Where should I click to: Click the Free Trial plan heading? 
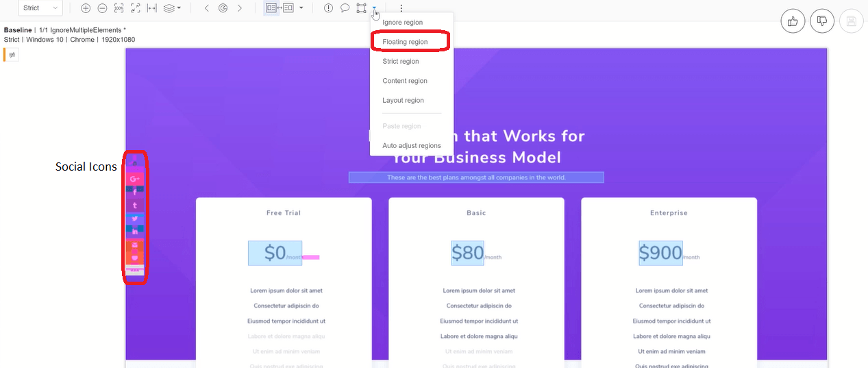284,213
